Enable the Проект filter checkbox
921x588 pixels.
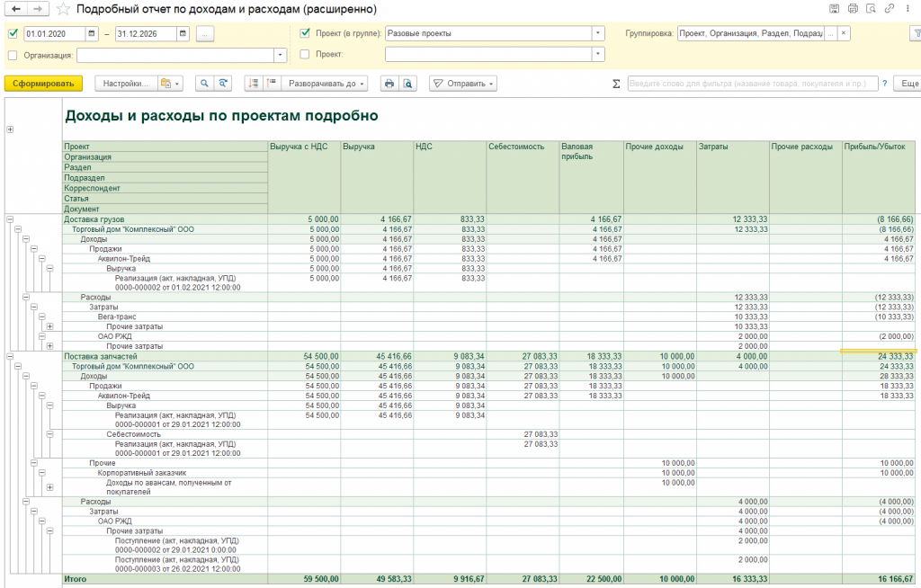[305, 54]
